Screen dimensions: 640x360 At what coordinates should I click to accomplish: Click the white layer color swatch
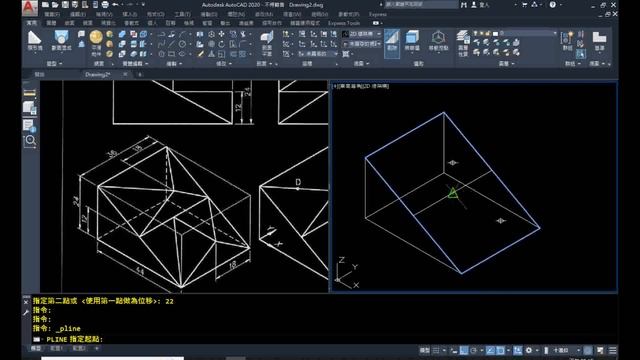495,33
